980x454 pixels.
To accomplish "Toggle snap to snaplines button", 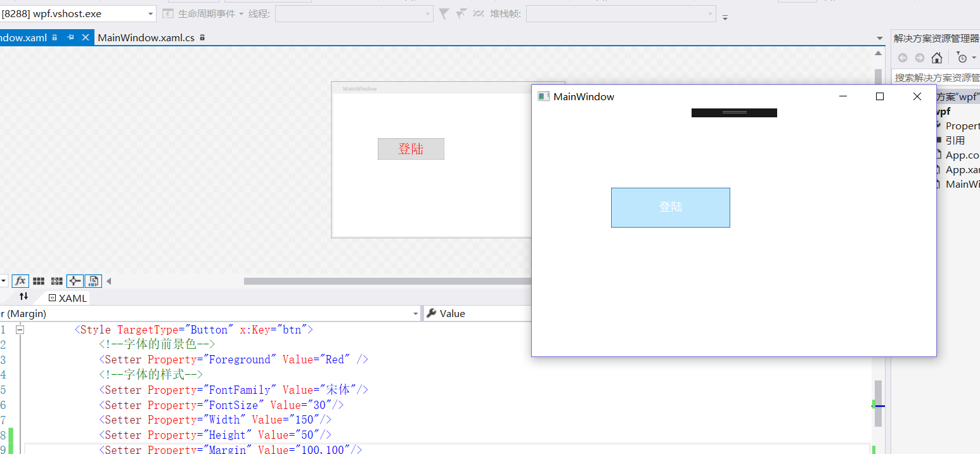I will tap(75, 281).
